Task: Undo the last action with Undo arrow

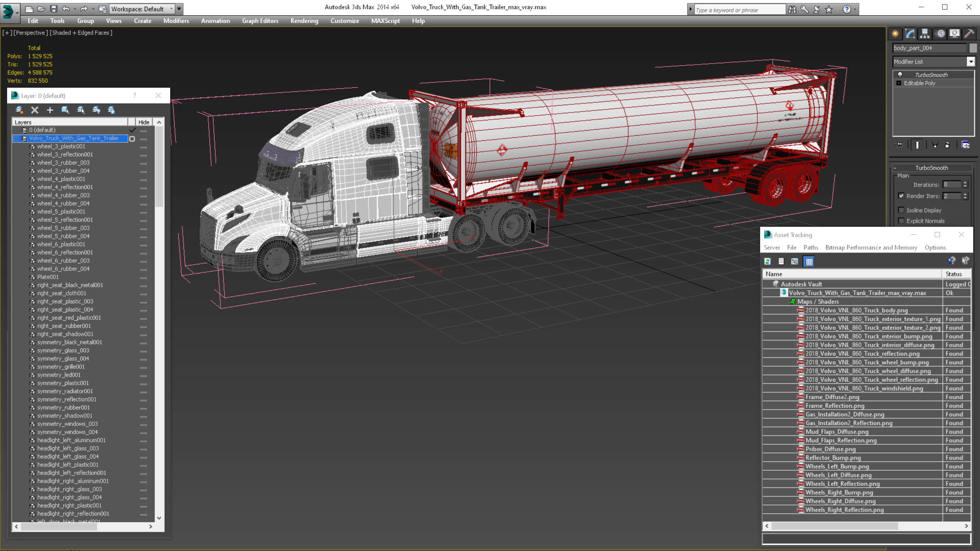Action: click(66, 9)
